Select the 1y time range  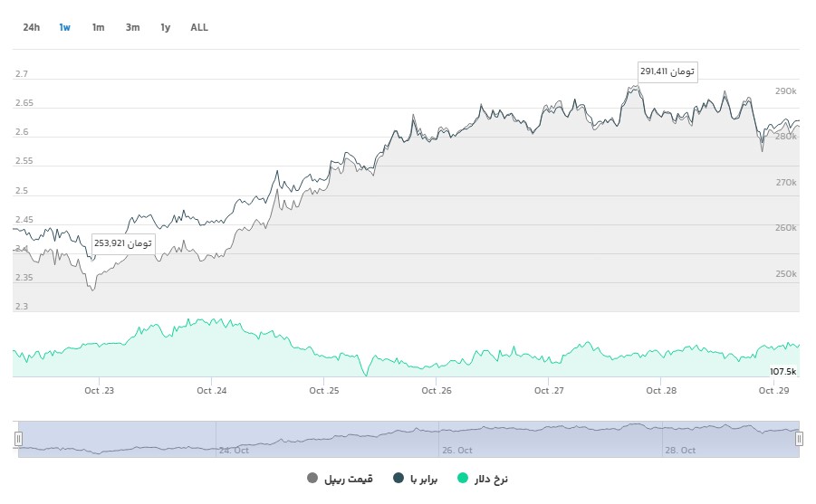[x=165, y=27]
